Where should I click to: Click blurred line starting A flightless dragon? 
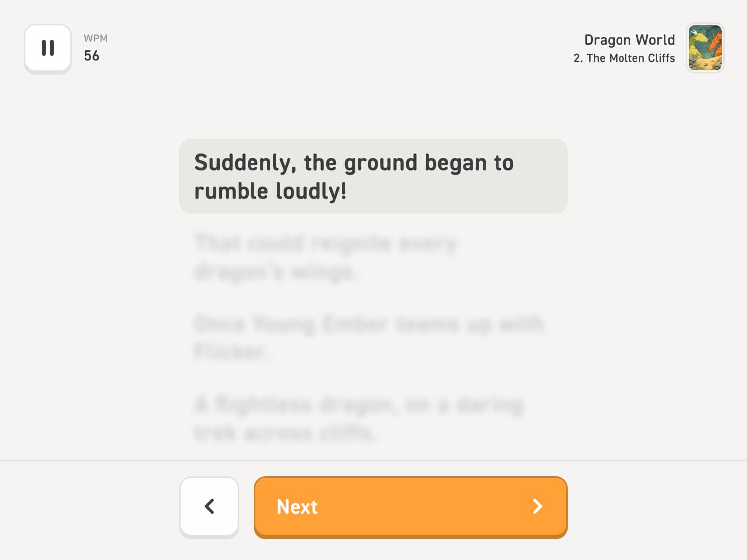click(359, 405)
